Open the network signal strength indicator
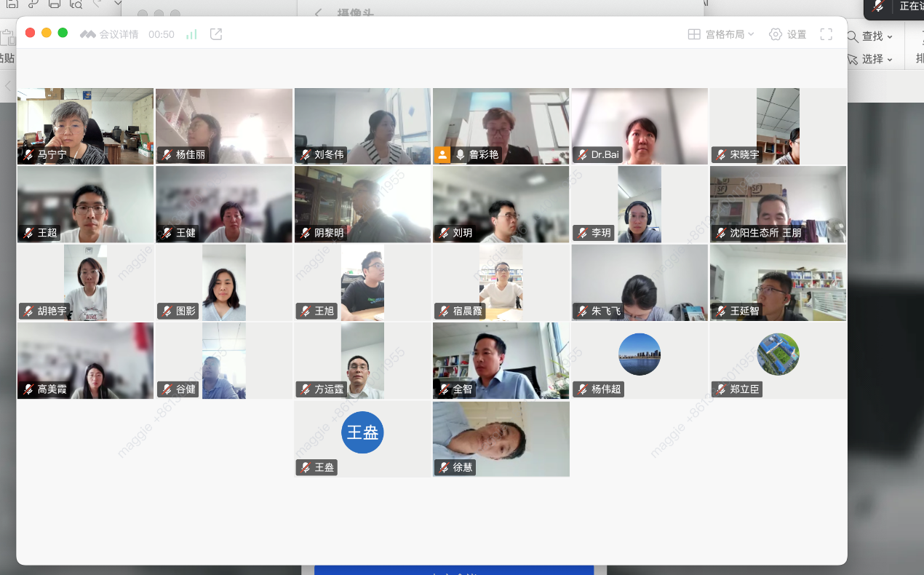Screen dimensions: 924x575 coord(191,34)
